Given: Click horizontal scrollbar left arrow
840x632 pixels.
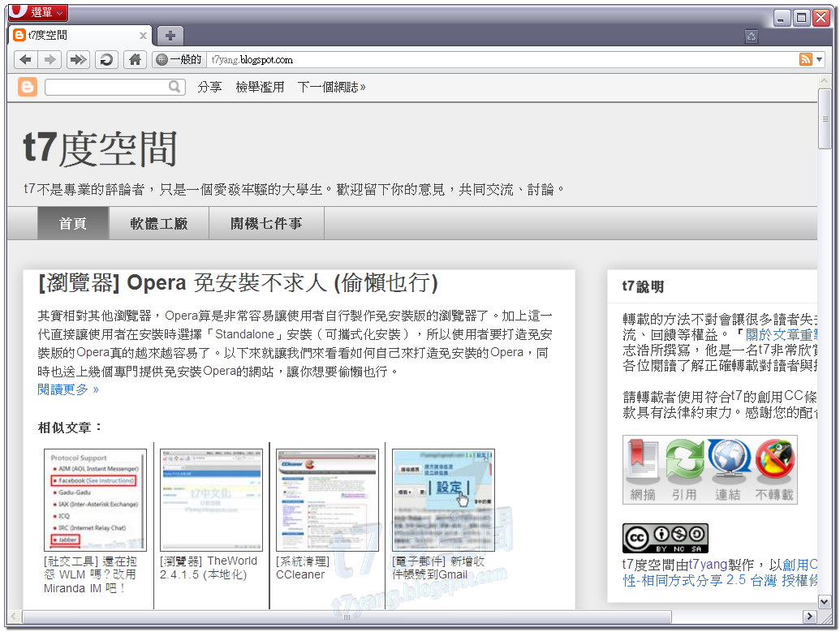Looking at the screenshot, I should click(15, 617).
